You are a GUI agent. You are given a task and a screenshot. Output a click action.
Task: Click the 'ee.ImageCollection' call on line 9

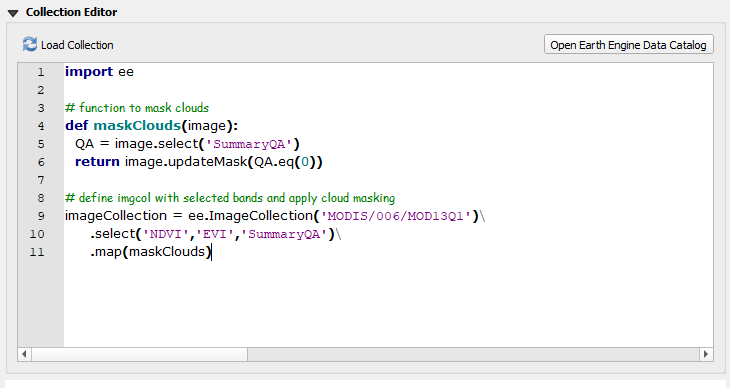coord(250,216)
